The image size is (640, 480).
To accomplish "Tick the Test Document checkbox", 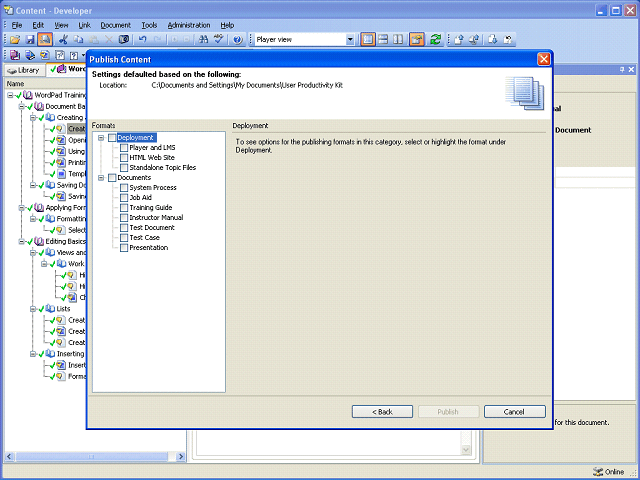I will click(124, 228).
